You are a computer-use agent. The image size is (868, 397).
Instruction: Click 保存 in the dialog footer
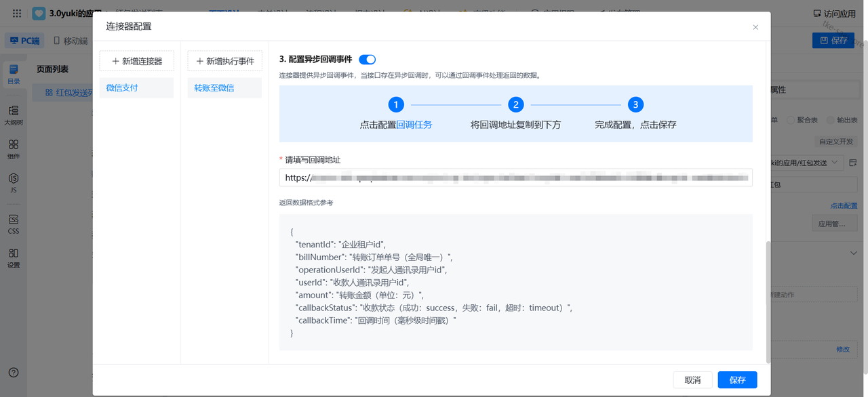pyautogui.click(x=737, y=380)
